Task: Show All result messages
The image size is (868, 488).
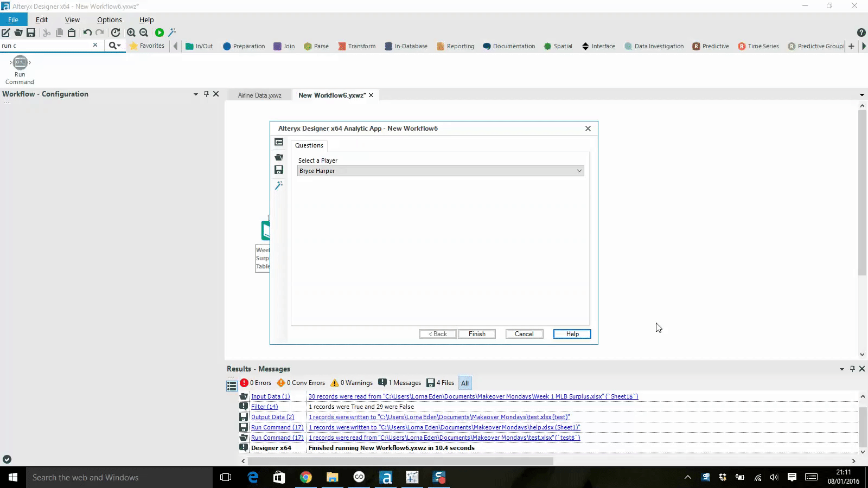Action: (x=465, y=383)
